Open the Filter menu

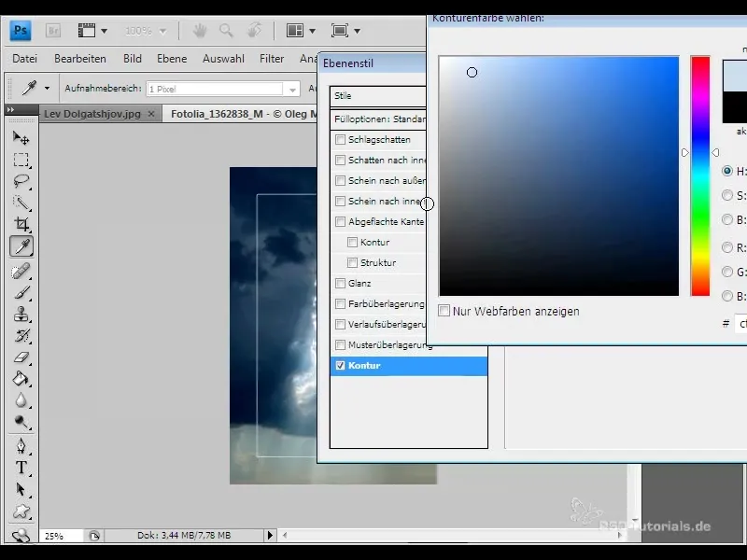(272, 59)
